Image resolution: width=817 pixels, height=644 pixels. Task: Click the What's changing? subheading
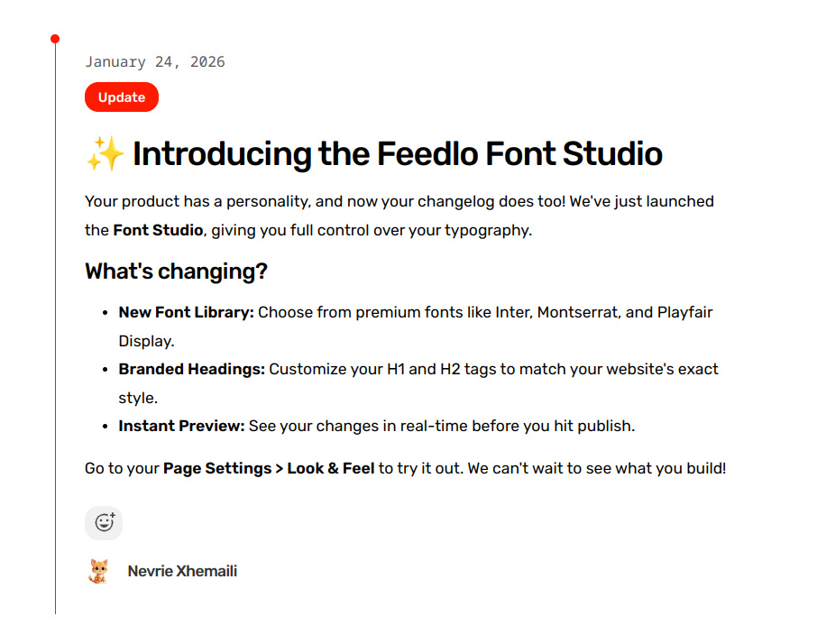(x=176, y=271)
